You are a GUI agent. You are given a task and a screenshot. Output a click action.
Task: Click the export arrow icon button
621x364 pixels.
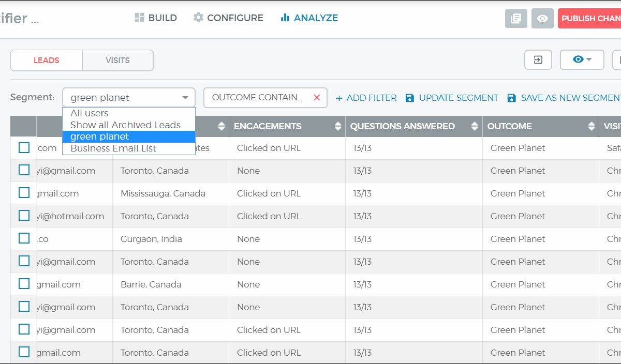(538, 60)
